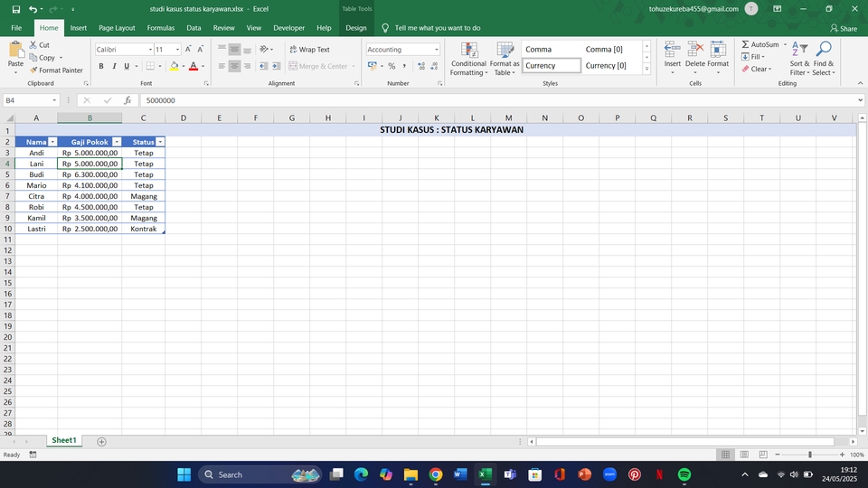Click the Undo arrow icon
This screenshot has height=488, width=868.
pos(33,9)
